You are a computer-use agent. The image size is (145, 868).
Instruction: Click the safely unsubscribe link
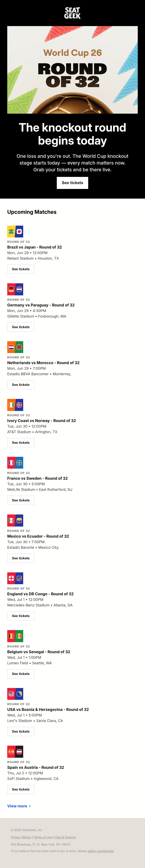101,851
